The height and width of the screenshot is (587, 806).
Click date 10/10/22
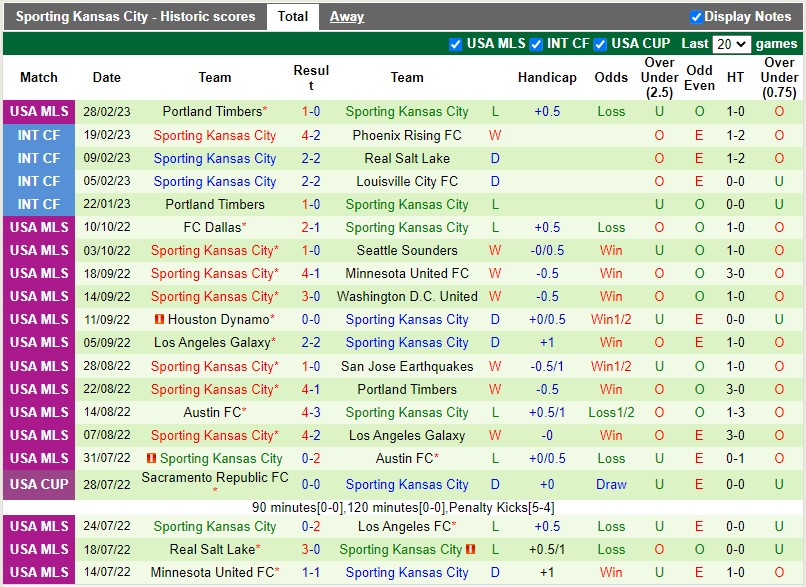click(107, 227)
